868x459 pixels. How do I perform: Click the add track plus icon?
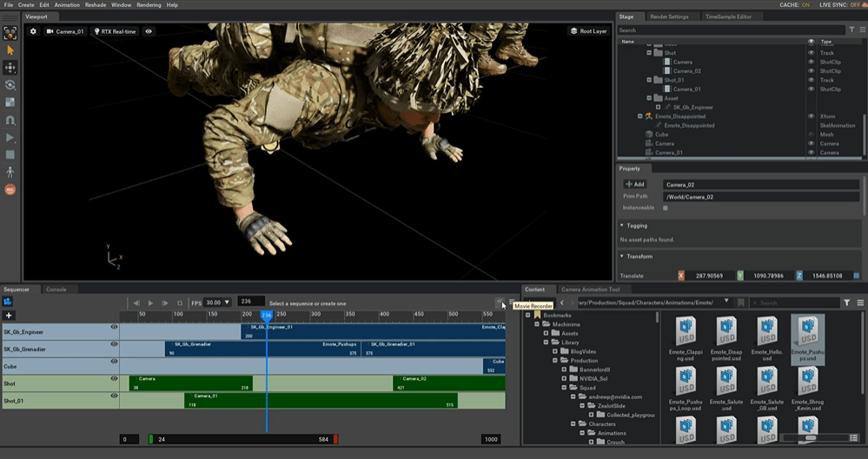(10, 316)
